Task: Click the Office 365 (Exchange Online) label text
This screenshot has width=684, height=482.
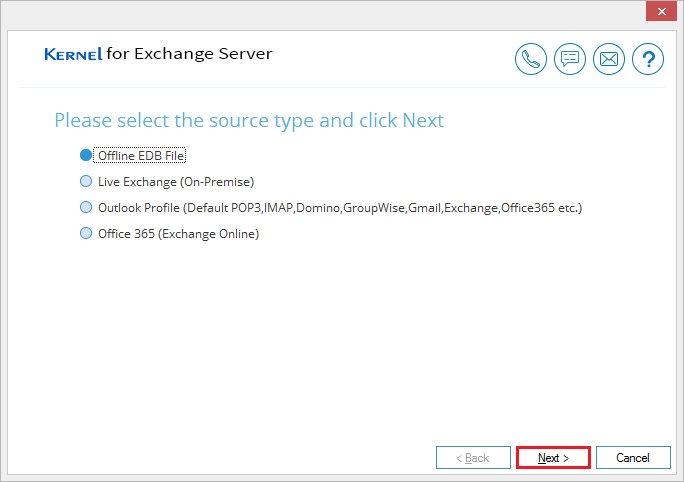Action: tap(178, 234)
